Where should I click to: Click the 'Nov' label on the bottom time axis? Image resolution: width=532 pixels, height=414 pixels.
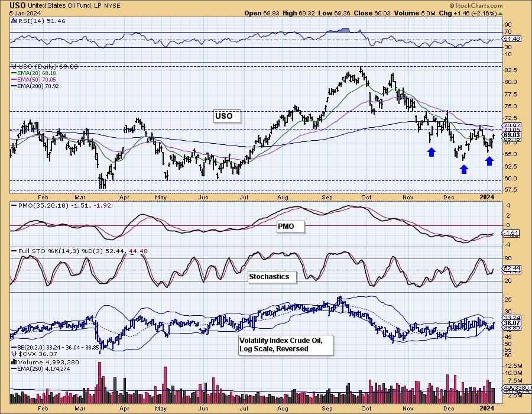pyautogui.click(x=408, y=408)
